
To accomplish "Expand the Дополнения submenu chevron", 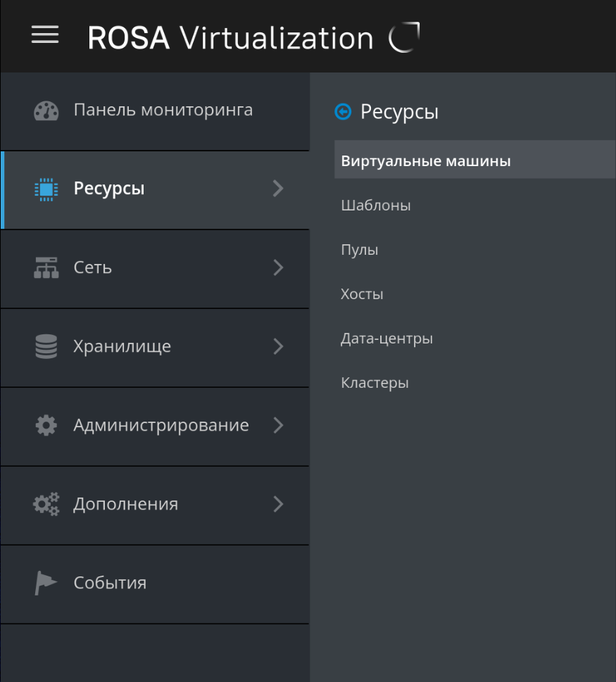I will tap(278, 504).
